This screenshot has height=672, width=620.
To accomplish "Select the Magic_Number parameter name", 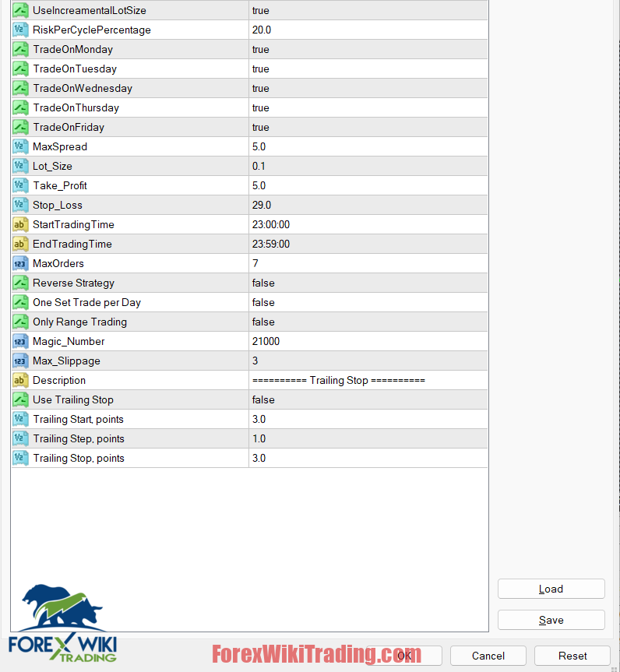I will tap(69, 341).
